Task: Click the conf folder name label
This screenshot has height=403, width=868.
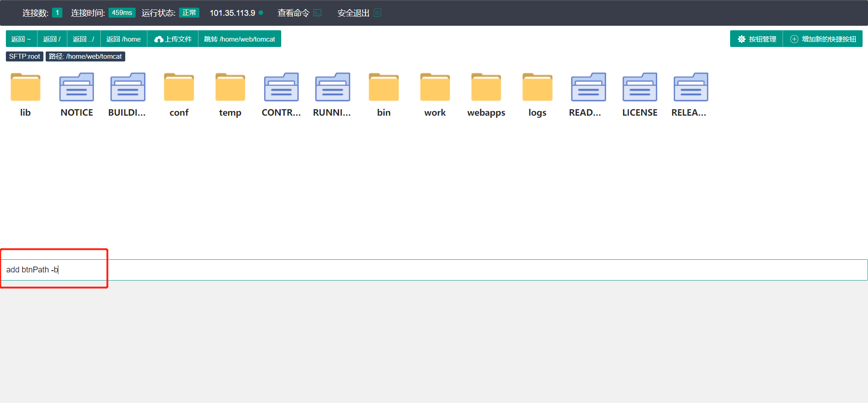Action: click(x=179, y=112)
